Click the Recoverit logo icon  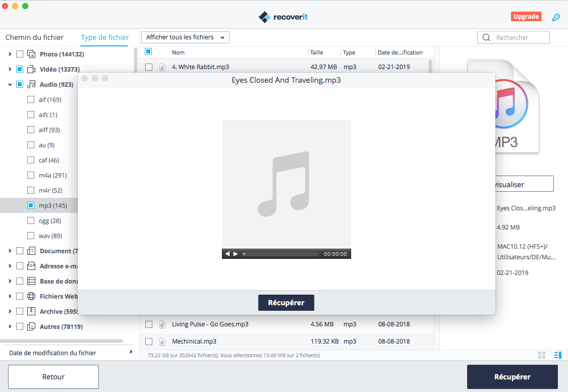point(264,17)
